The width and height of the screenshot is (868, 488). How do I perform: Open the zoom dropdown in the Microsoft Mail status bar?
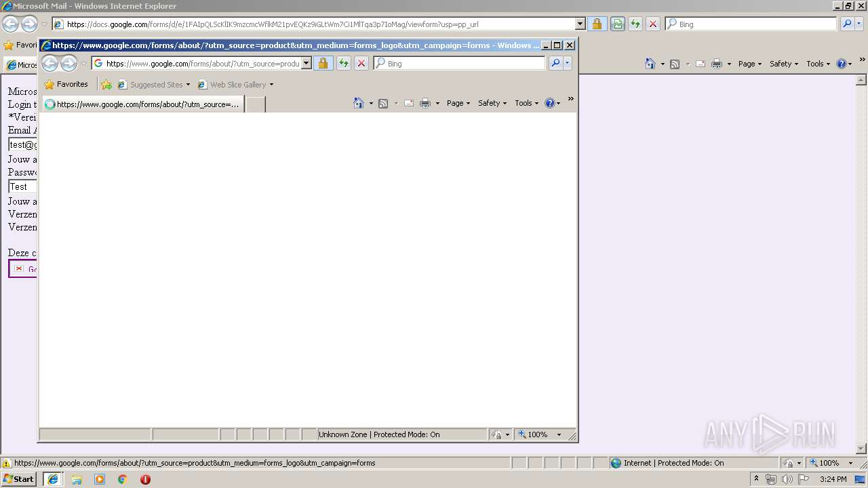pyautogui.click(x=850, y=463)
